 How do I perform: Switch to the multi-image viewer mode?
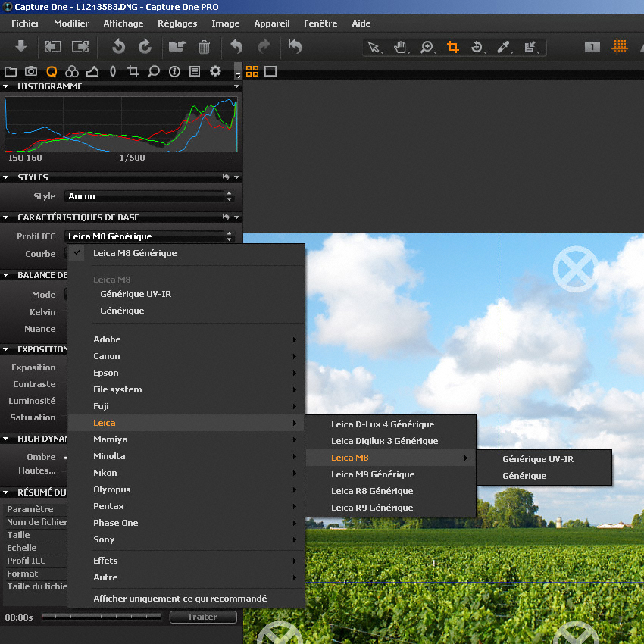click(252, 71)
